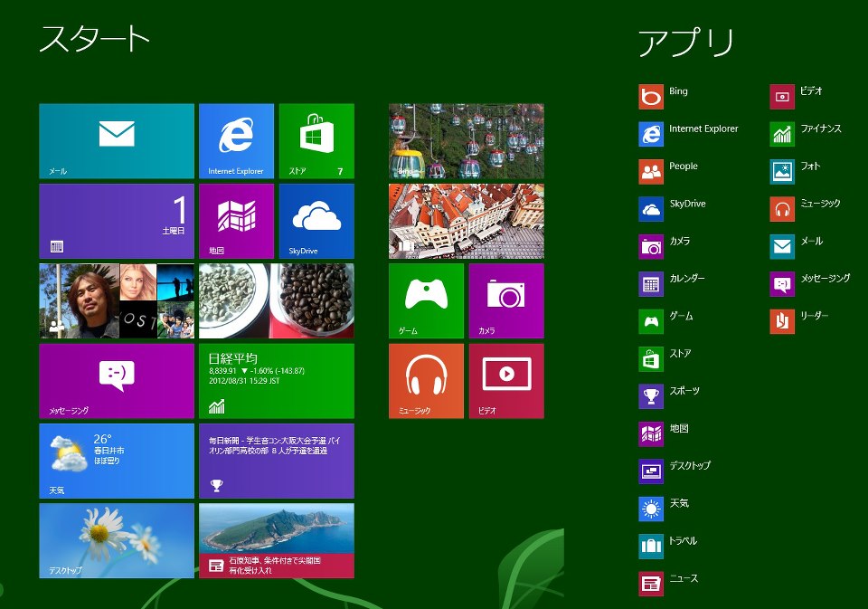Open the travel tile with red rooftops
The image size is (868, 609).
click(x=467, y=221)
